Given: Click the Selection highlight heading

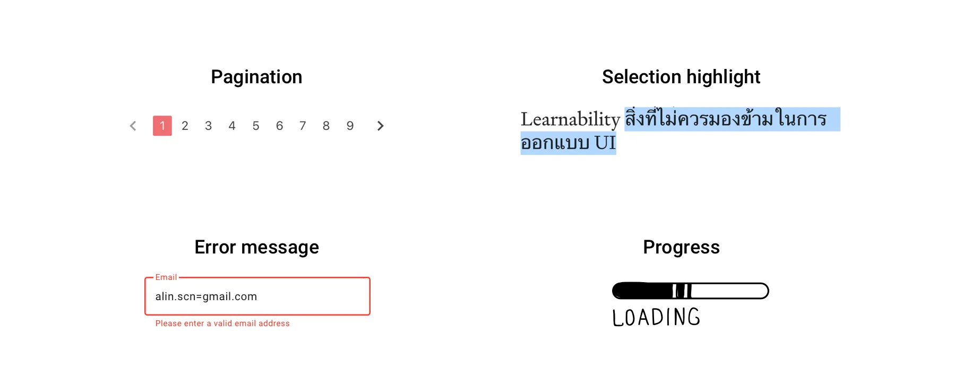Looking at the screenshot, I should [x=681, y=77].
